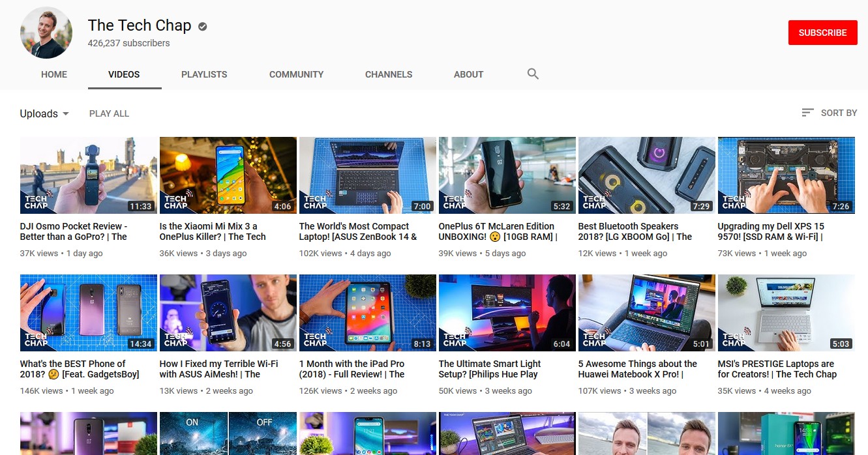
Task: Click the 107K views 3 weeks ago text
Action: click(627, 391)
